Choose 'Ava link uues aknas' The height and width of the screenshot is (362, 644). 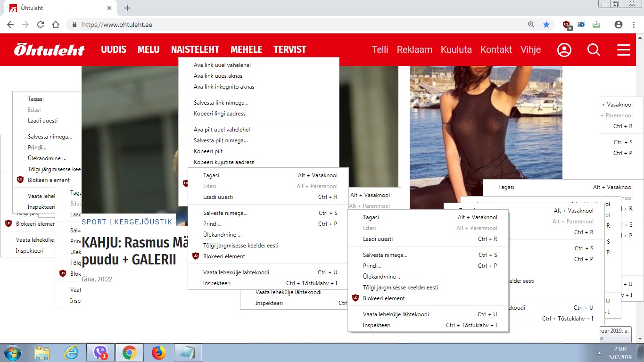(259, 76)
